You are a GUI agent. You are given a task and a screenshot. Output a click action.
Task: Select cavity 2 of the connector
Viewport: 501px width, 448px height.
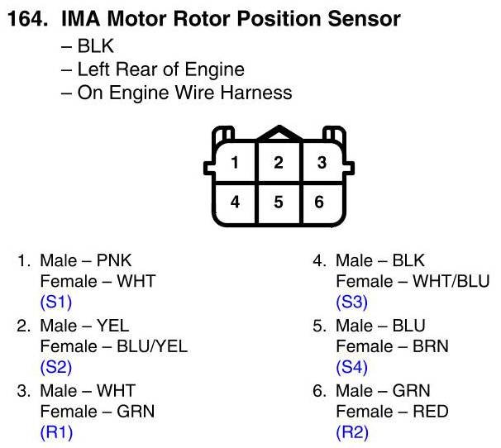(x=279, y=163)
